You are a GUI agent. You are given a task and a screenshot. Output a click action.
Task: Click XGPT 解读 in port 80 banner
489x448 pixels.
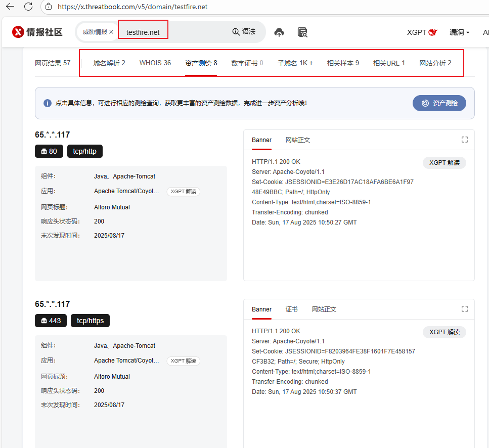pos(444,163)
